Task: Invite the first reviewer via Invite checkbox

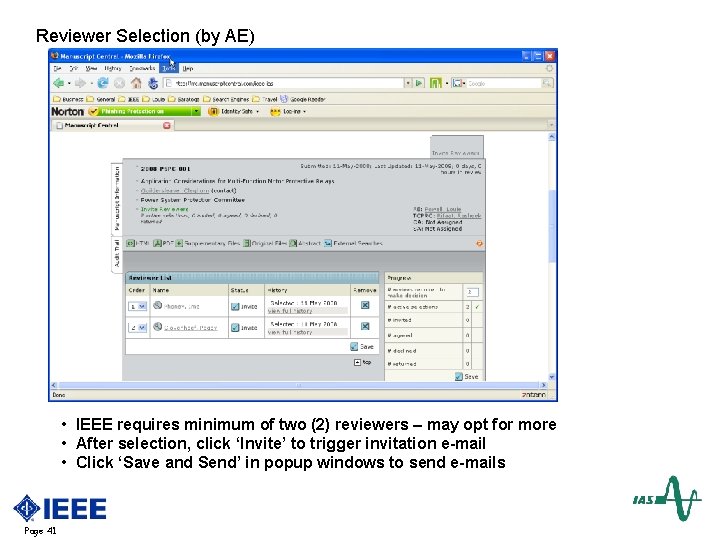Action: (235, 307)
